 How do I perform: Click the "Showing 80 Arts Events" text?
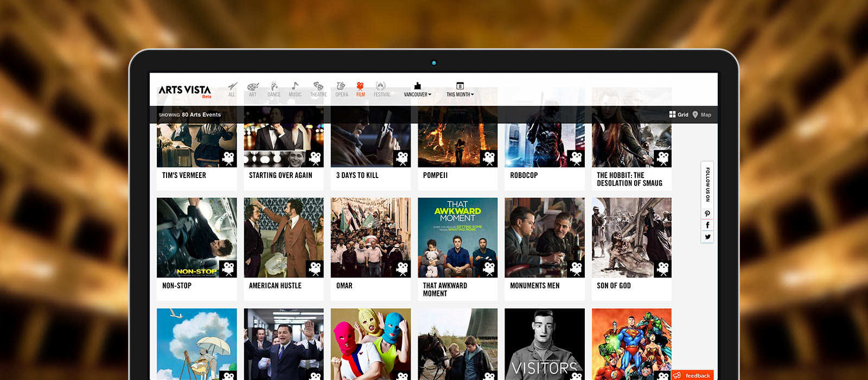pyautogui.click(x=190, y=115)
